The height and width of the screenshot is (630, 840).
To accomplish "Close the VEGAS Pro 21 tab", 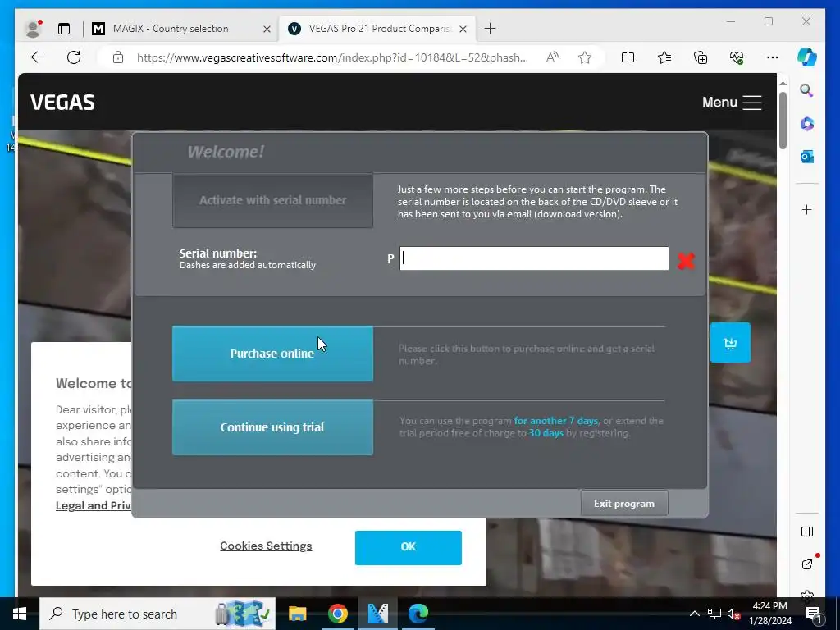I will coord(463,29).
